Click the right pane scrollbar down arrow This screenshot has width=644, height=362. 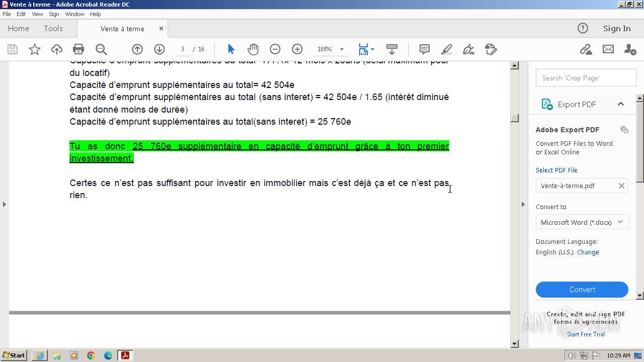(x=640, y=296)
